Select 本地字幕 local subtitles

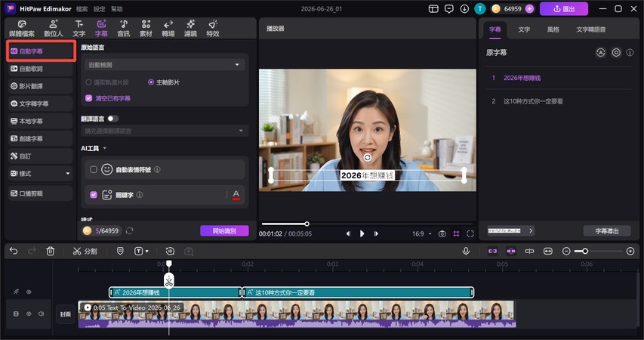click(40, 121)
